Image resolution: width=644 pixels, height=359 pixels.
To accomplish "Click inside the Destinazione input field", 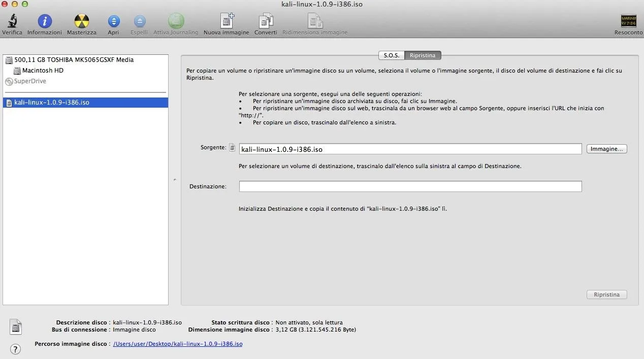I will click(x=410, y=186).
